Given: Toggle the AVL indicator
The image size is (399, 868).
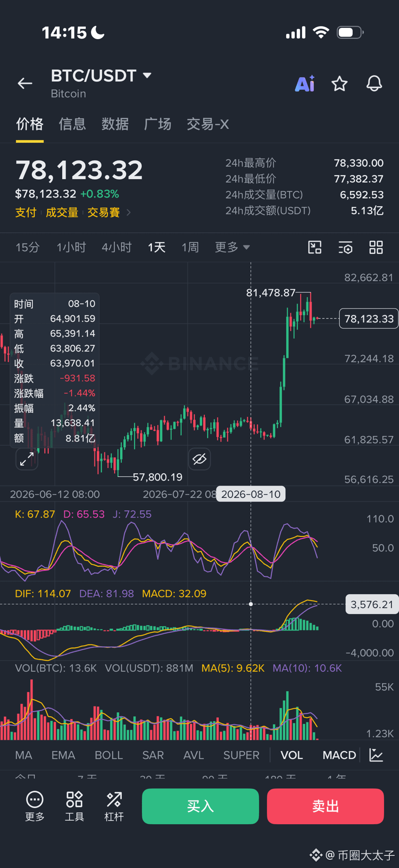Looking at the screenshot, I should point(194,755).
